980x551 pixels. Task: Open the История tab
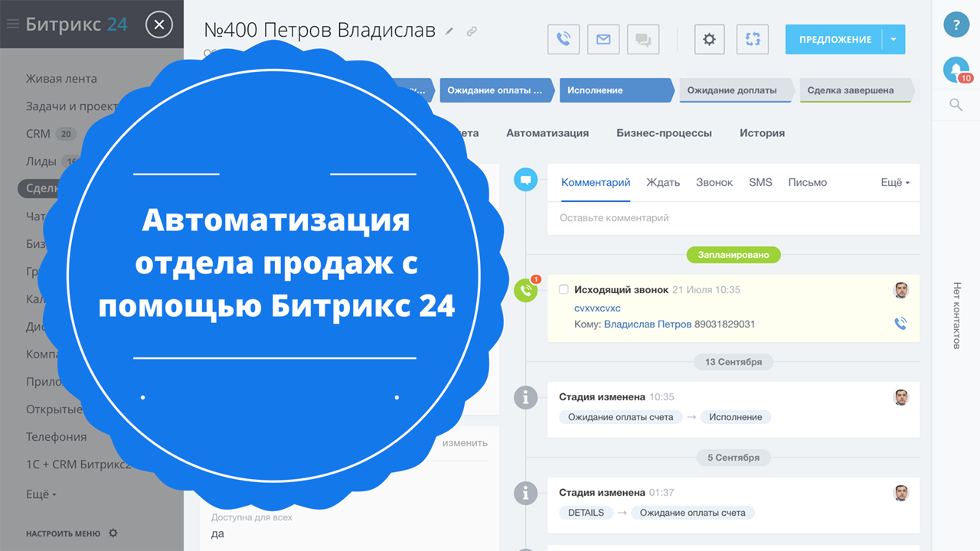pyautogui.click(x=762, y=133)
